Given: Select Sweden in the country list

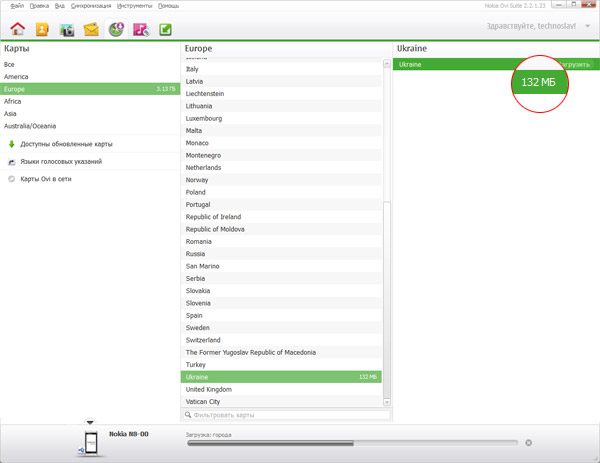Looking at the screenshot, I should 281,328.
